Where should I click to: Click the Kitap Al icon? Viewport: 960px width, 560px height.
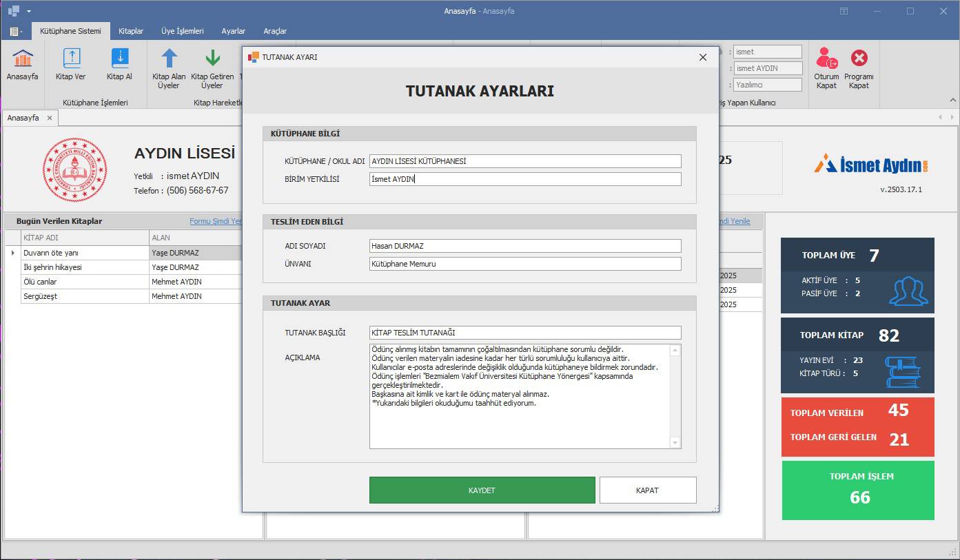[119, 59]
